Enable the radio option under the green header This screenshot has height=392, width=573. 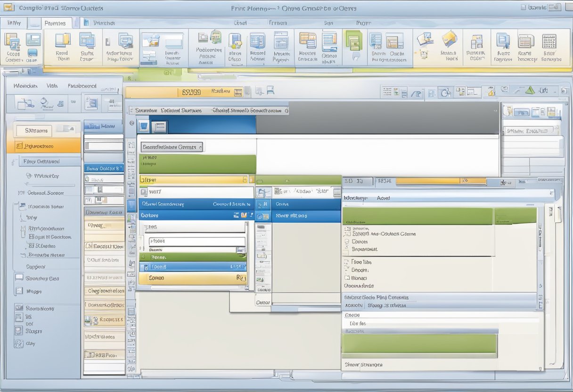(x=346, y=227)
